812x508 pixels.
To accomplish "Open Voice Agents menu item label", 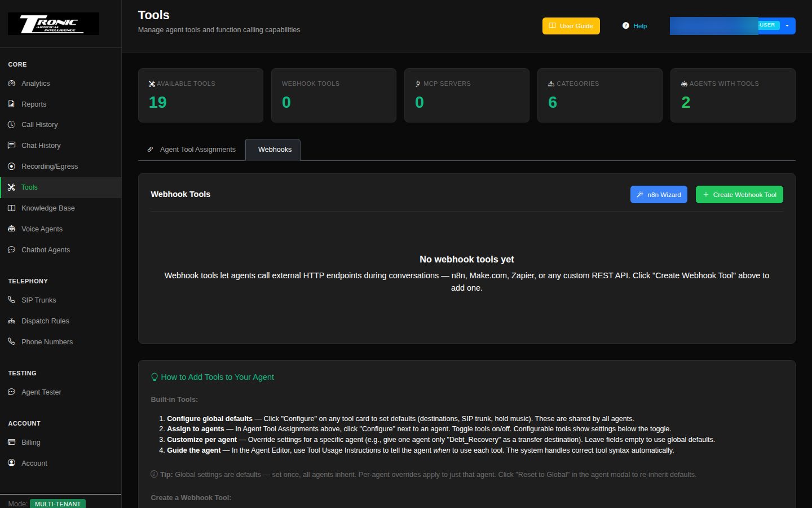I will tap(42, 229).
